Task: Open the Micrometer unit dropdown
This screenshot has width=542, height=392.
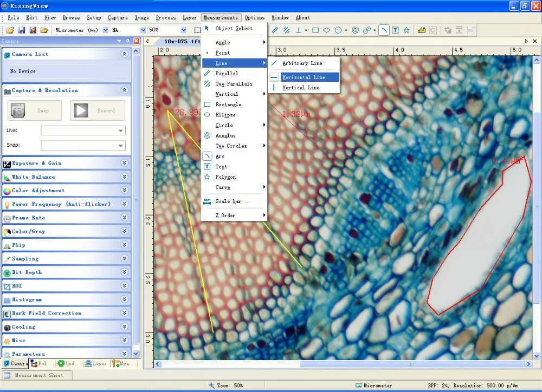Action: (105, 30)
